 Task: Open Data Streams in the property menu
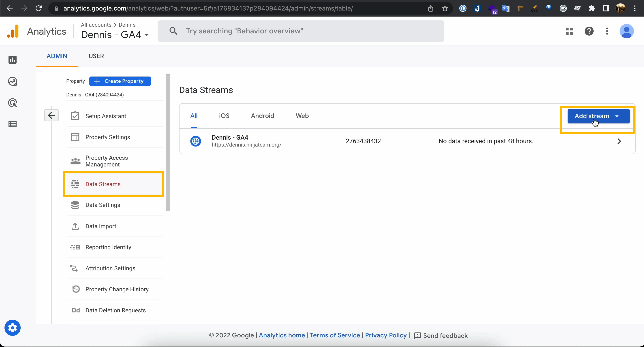coord(114,184)
